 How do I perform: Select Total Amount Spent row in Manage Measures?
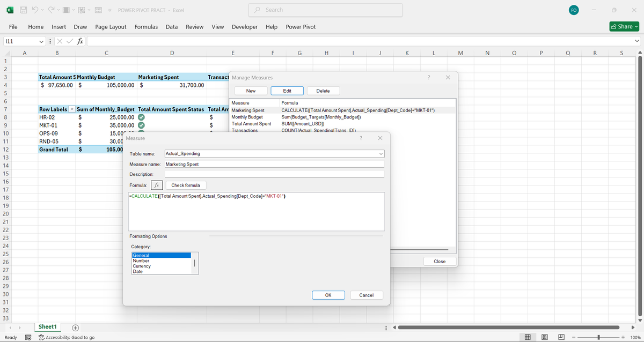342,124
